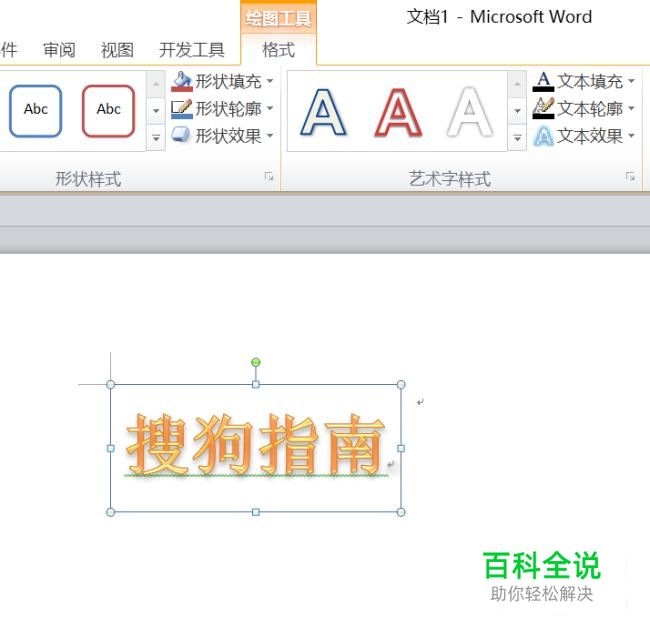Image resolution: width=650 pixels, height=637 pixels.
Task: Apply the red outlined A WordArt style
Action: (x=398, y=112)
